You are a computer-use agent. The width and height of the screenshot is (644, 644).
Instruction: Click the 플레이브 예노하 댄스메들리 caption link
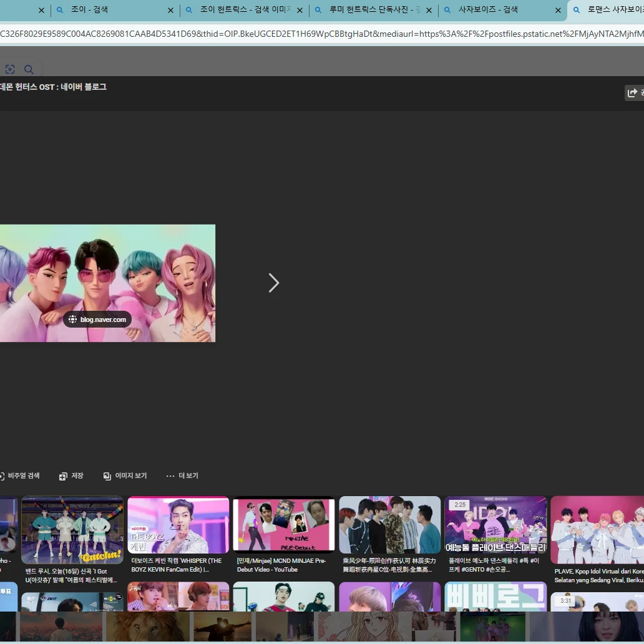point(494,565)
